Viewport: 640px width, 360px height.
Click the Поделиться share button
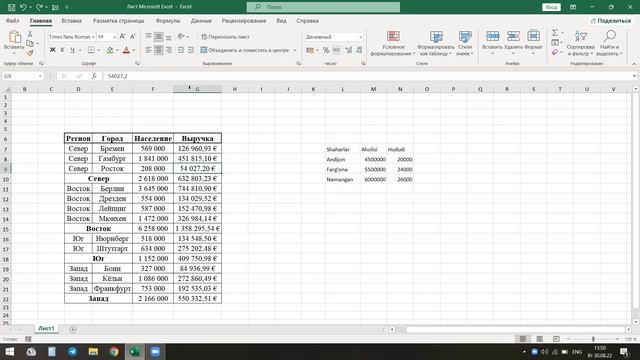(x=610, y=20)
